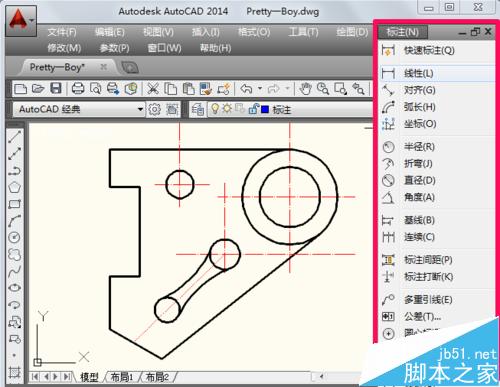Screen dimensions: 500x387
Task: Switch to the 模型 model tab
Action: (x=89, y=377)
